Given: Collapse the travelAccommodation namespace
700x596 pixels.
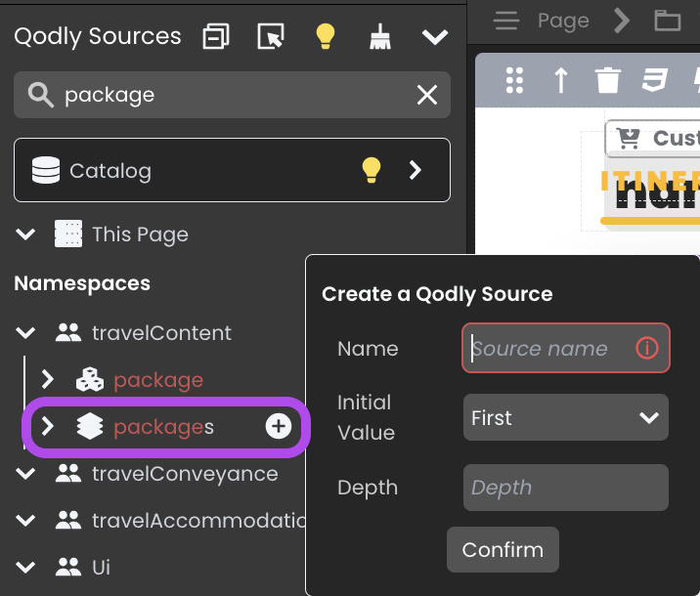Looking at the screenshot, I should (25, 520).
